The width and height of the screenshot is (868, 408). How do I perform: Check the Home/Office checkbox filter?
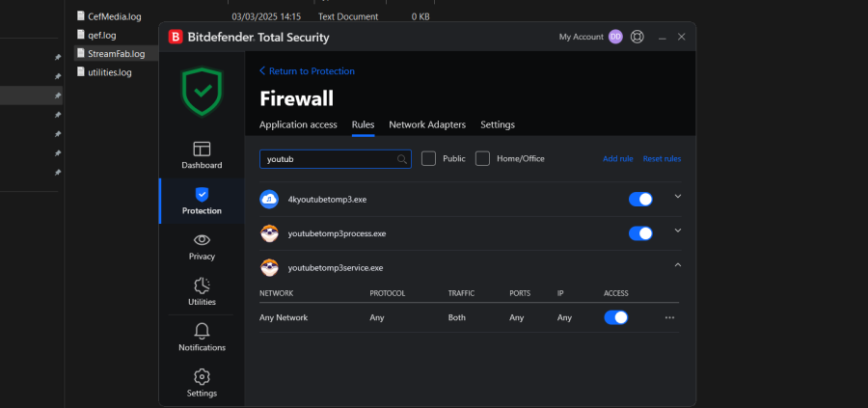tap(483, 158)
